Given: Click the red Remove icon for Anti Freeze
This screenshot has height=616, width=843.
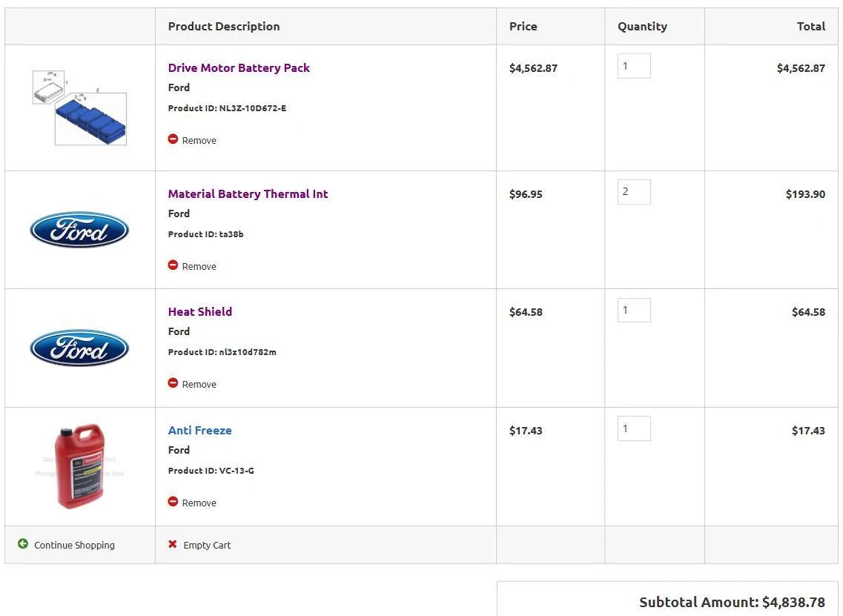Looking at the screenshot, I should [173, 502].
